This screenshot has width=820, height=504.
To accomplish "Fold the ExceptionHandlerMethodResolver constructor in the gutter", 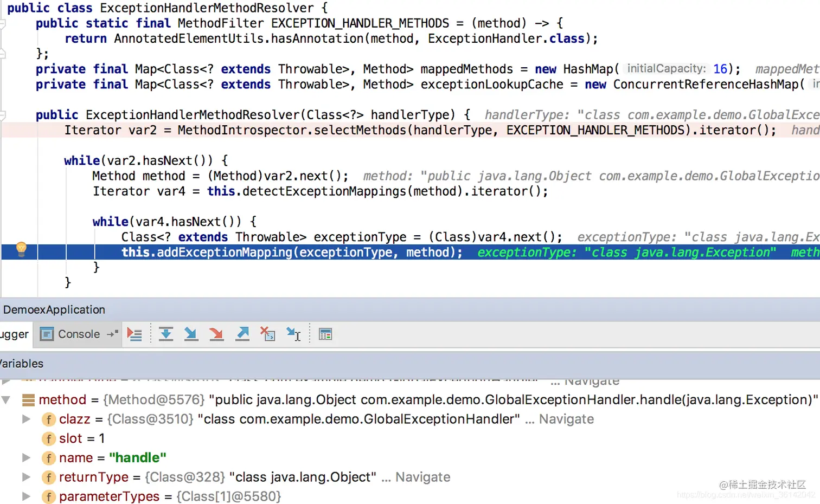I will click(x=3, y=115).
